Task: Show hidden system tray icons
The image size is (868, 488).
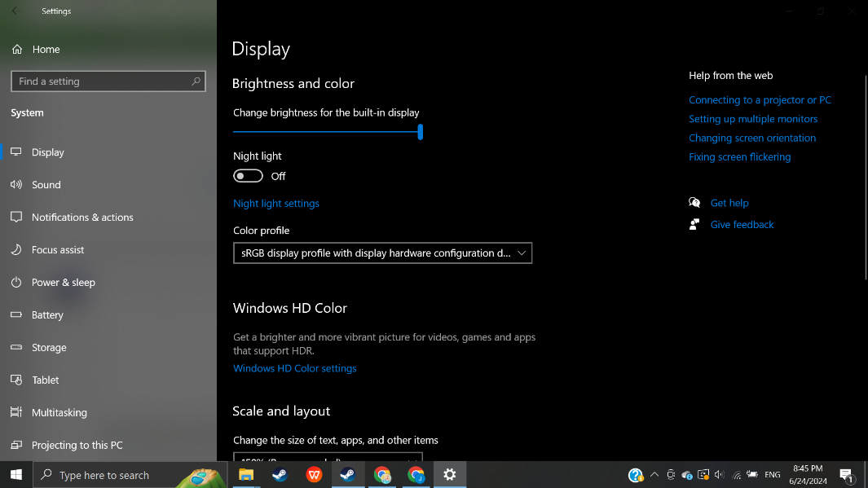Action: coord(654,475)
